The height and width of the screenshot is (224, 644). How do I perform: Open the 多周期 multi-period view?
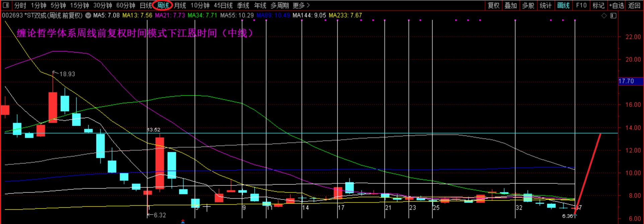coord(279,5)
